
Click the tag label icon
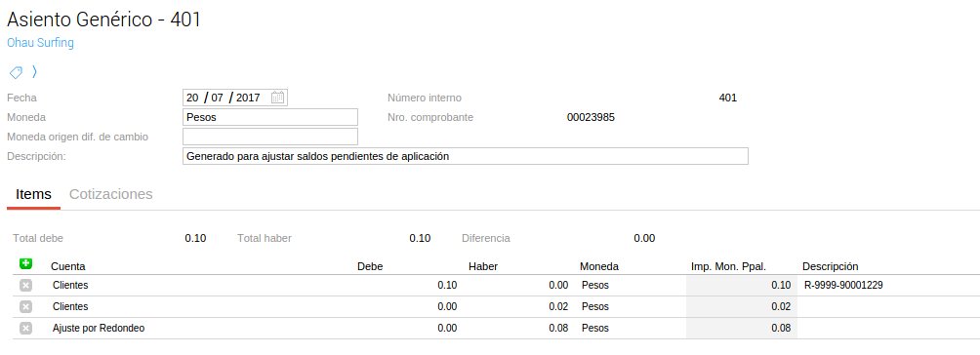(x=16, y=72)
